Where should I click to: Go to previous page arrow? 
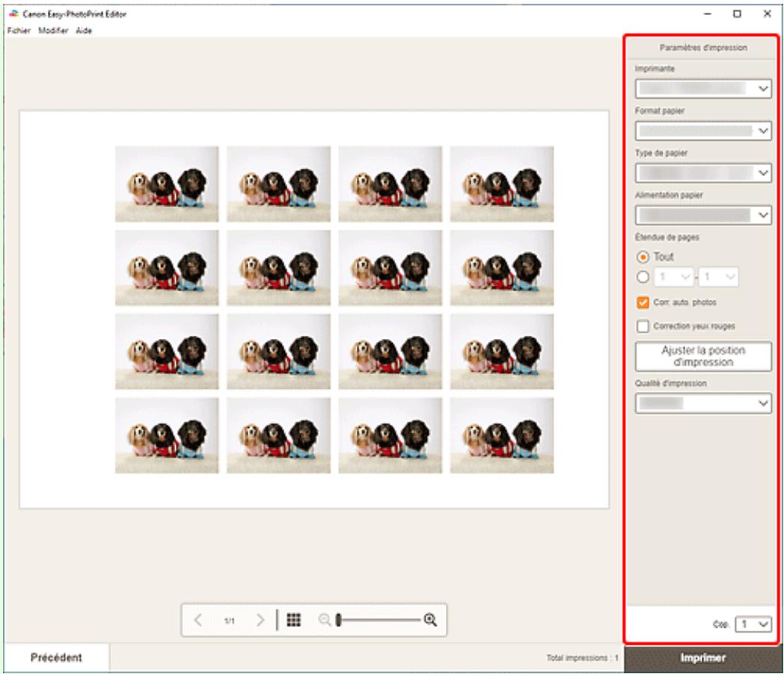198,620
